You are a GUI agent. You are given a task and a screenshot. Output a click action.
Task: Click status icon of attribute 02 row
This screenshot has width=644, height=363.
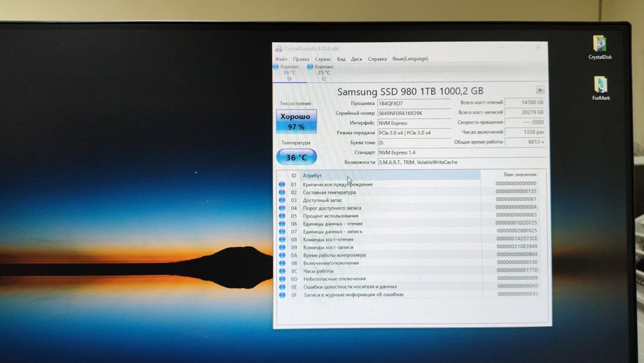point(282,192)
